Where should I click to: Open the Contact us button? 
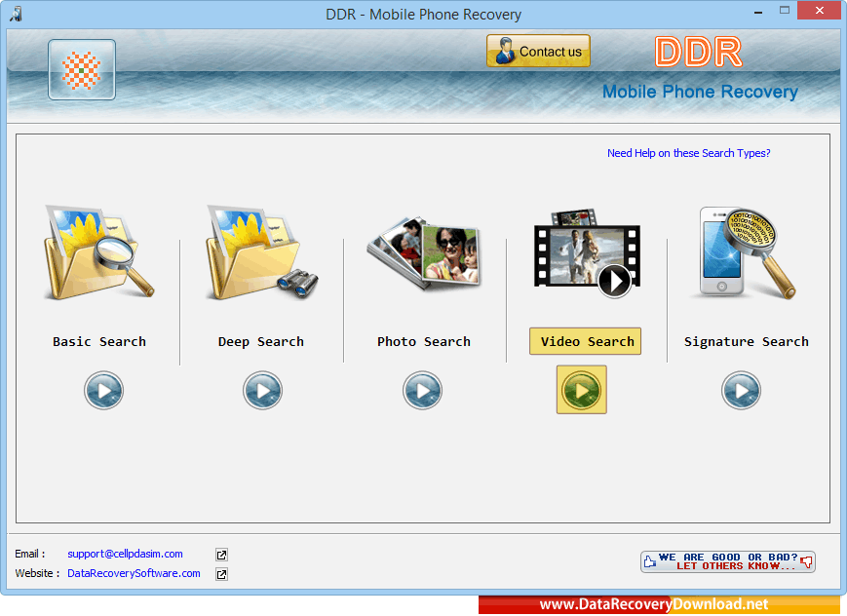(538, 51)
